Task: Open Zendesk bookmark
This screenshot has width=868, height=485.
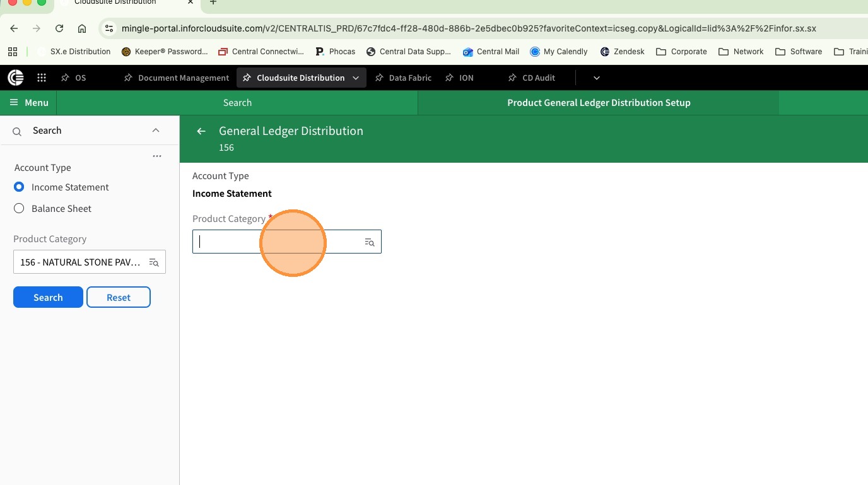Action: point(622,52)
